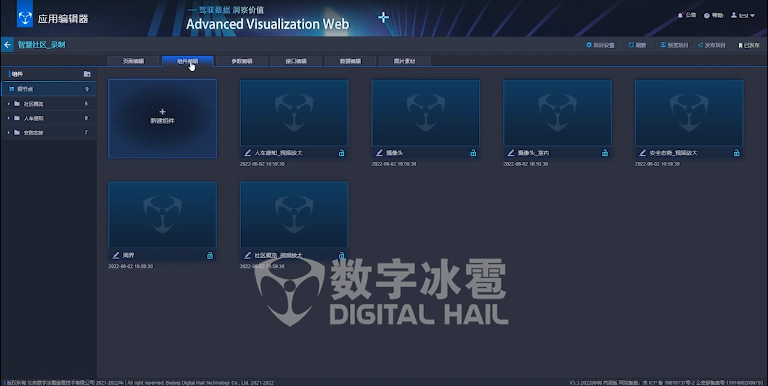Switch to the 页面编辑 tab
The image size is (768, 386).
click(133, 61)
